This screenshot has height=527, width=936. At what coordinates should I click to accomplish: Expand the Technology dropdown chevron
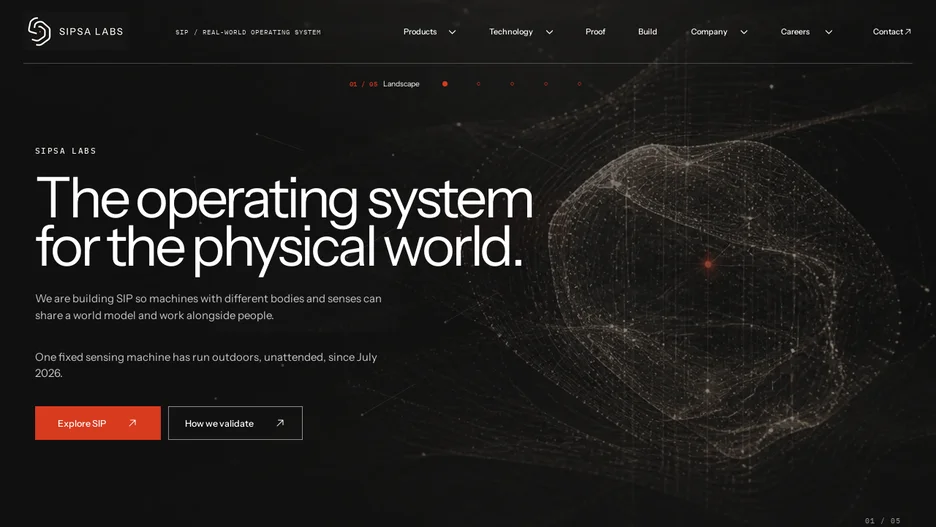pyautogui.click(x=549, y=32)
